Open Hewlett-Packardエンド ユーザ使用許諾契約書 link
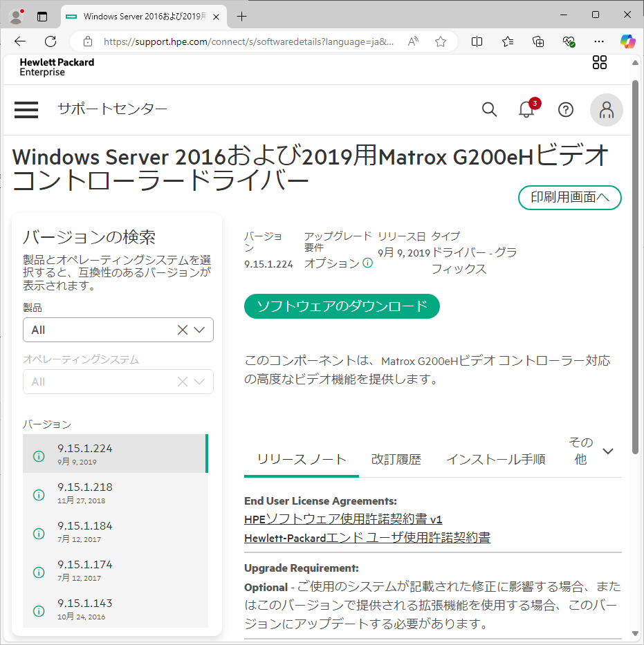644x645 pixels. coord(367,538)
